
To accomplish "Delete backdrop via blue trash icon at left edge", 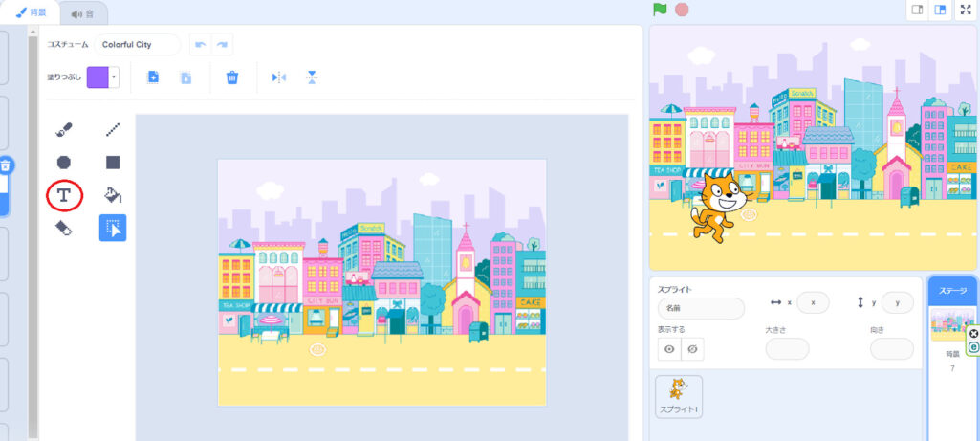I will [x=5, y=165].
